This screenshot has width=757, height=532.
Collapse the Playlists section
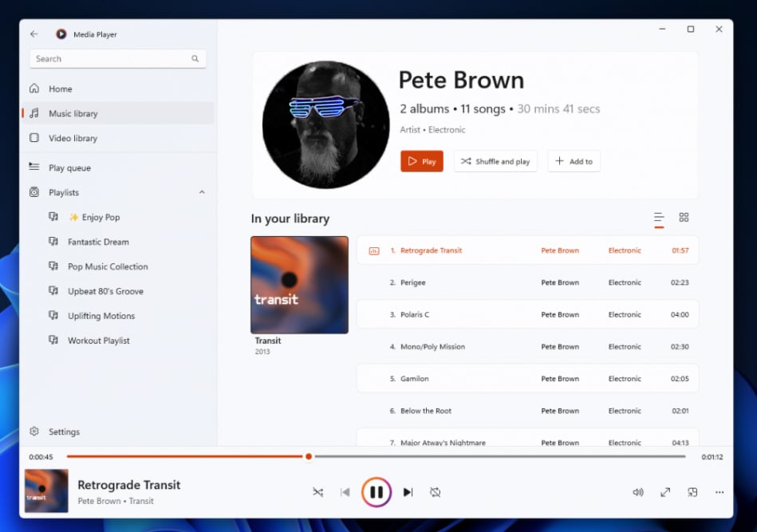202,192
